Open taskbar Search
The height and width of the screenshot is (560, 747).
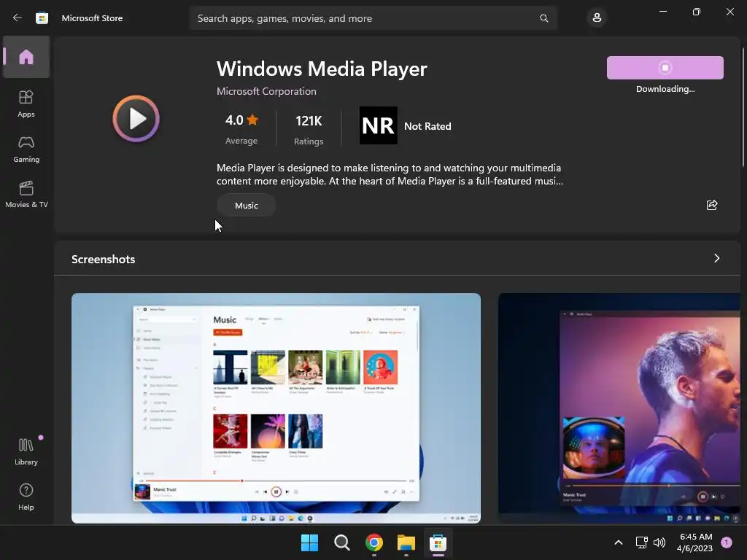tap(341, 542)
